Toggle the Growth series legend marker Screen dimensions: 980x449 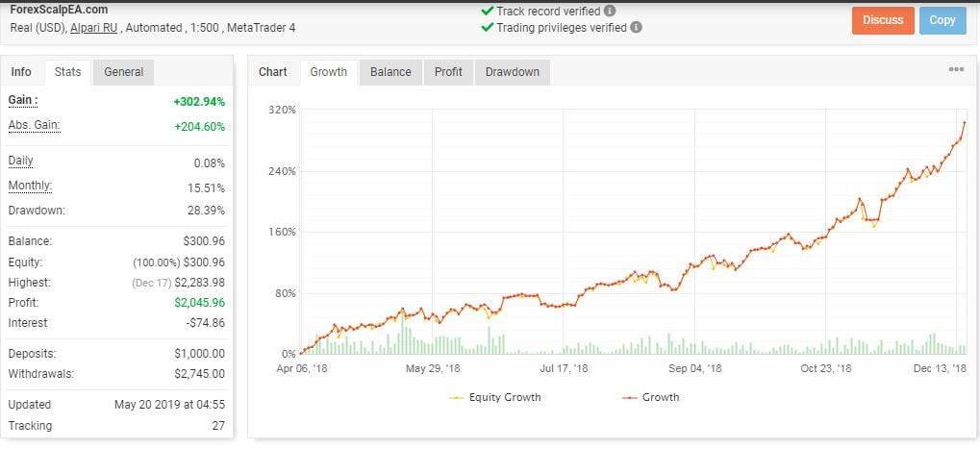(x=630, y=397)
